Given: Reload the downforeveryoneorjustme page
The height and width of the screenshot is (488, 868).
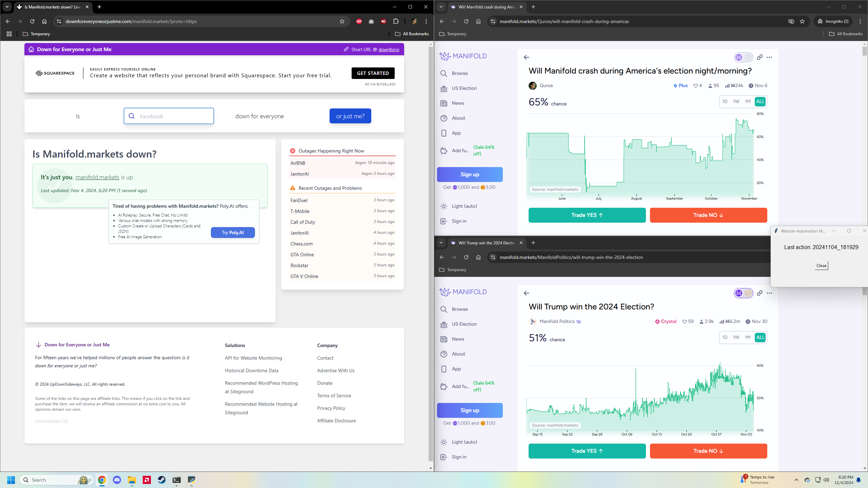Looking at the screenshot, I should (32, 21).
